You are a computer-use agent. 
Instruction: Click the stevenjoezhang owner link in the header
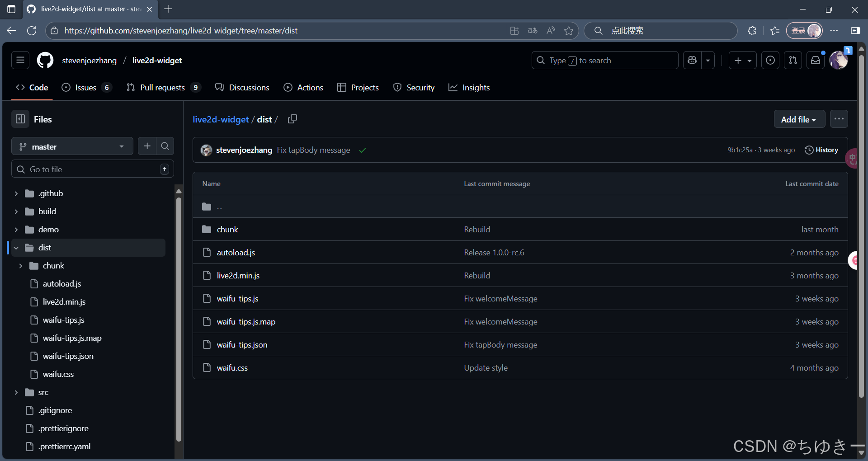[x=89, y=61]
